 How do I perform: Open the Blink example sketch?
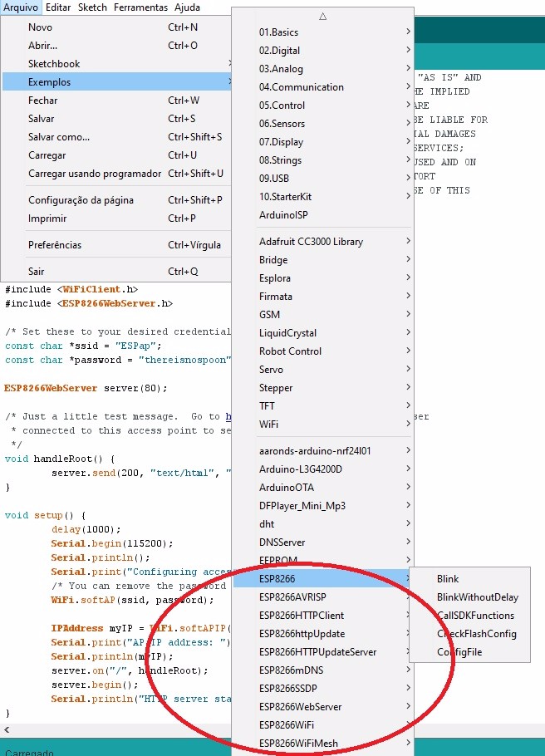pyautogui.click(x=469, y=578)
